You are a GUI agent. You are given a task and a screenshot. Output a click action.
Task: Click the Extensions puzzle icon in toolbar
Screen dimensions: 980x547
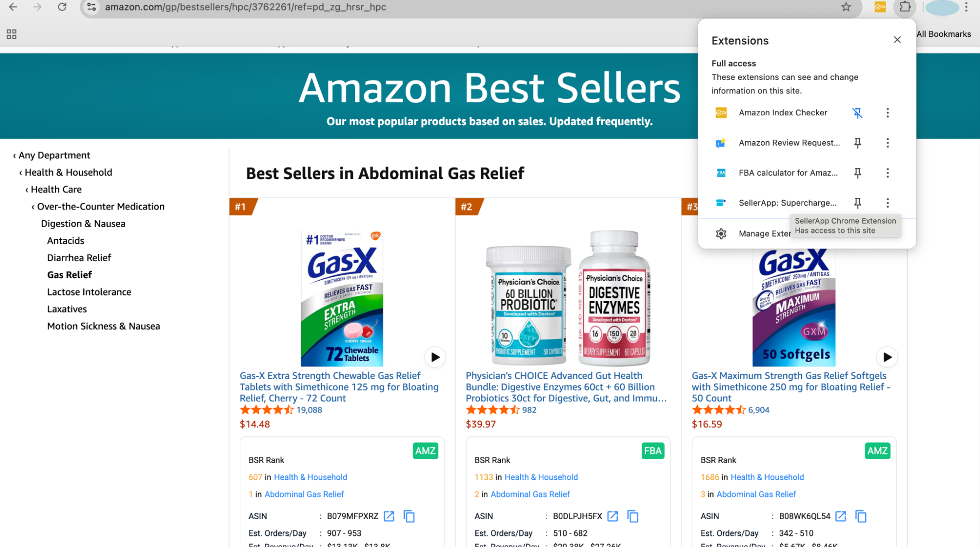pos(905,7)
